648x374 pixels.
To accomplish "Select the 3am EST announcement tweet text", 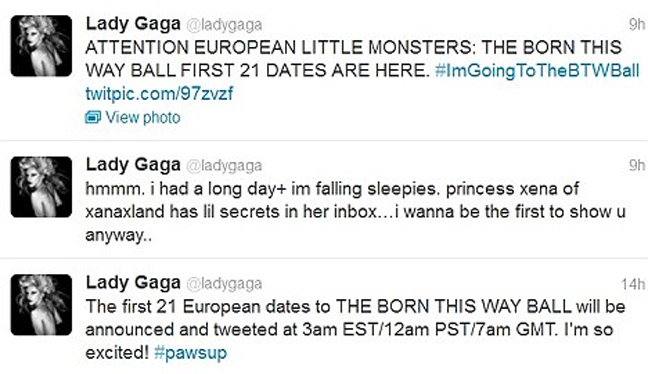I will tap(355, 330).
